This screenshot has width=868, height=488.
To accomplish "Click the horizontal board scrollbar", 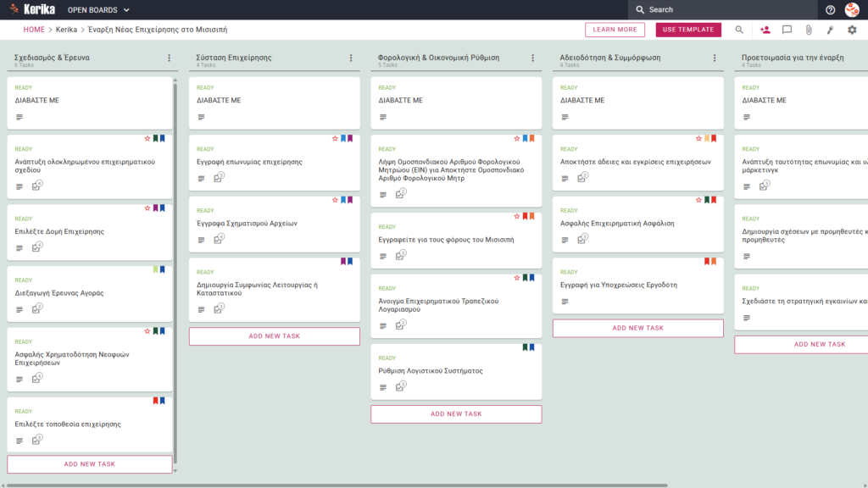I will (337, 485).
